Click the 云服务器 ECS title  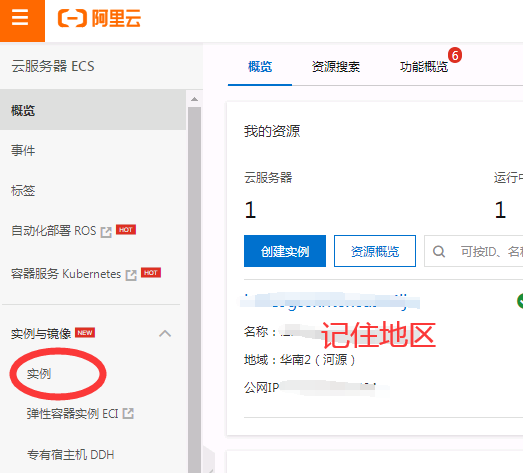coord(53,66)
